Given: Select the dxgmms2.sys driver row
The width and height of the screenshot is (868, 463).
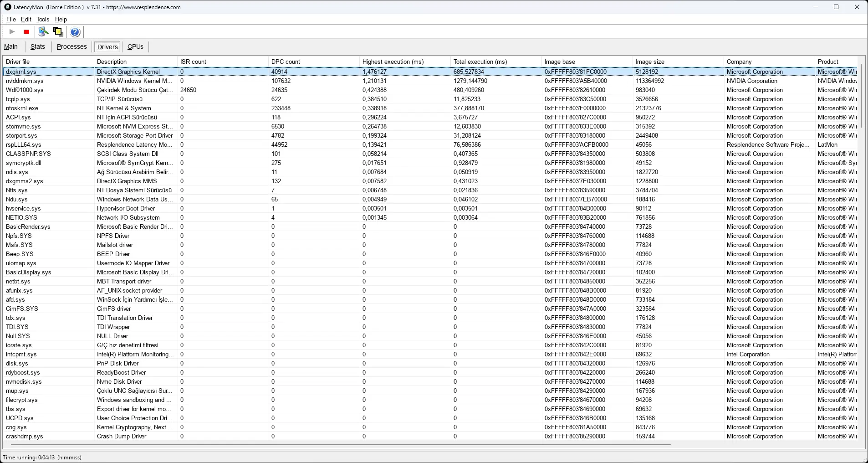Looking at the screenshot, I should pos(430,181).
